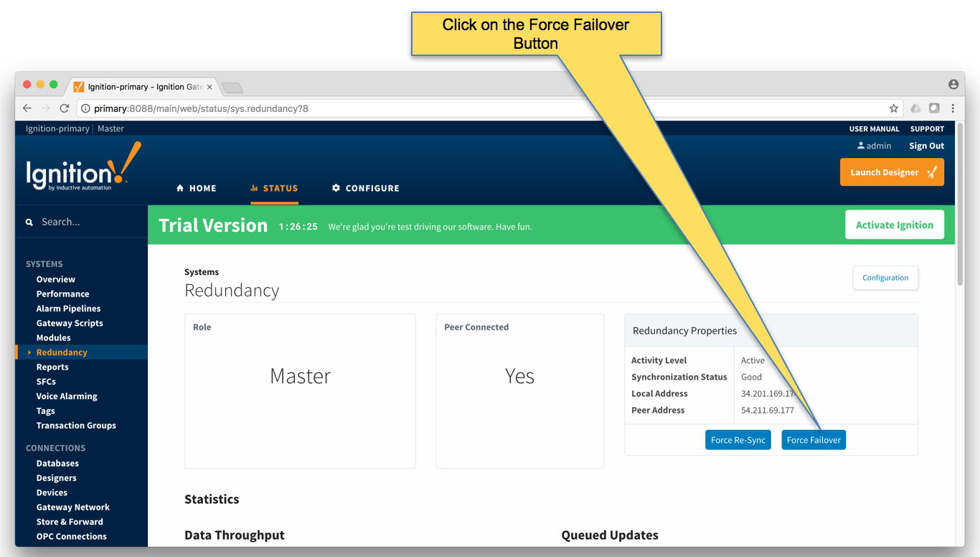This screenshot has width=980, height=557.
Task: Select Transaction Groups in sidebar
Action: point(76,426)
